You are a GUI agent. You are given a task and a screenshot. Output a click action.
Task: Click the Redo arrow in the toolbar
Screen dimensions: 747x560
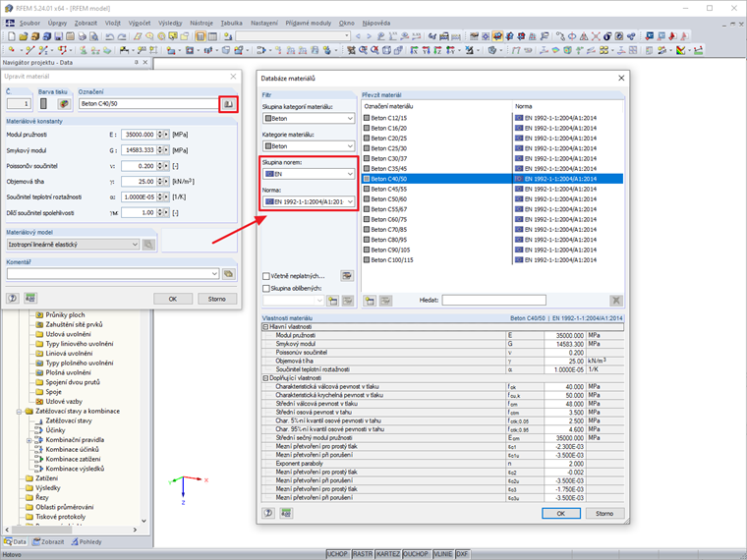(x=122, y=36)
